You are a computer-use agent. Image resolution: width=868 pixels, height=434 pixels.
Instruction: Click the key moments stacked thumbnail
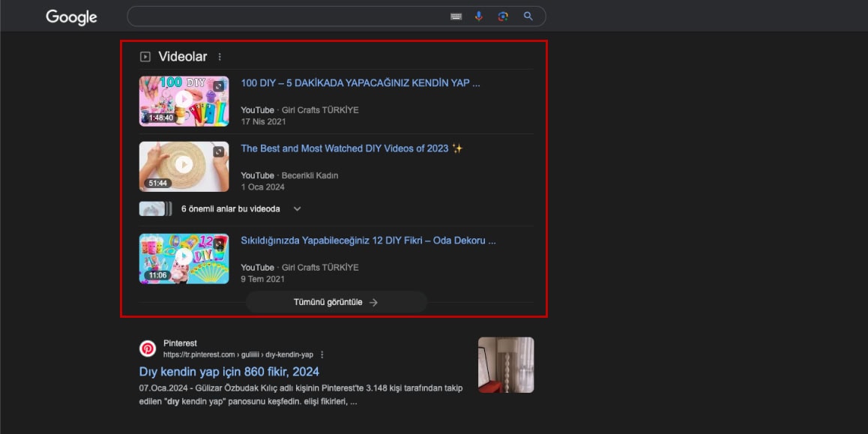[x=156, y=208]
